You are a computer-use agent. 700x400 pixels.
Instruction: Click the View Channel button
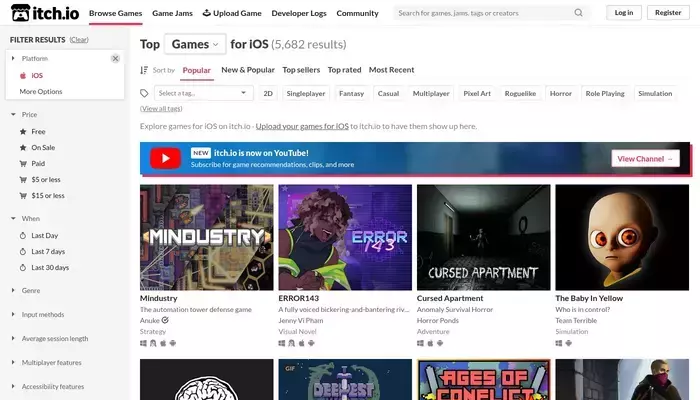point(645,158)
